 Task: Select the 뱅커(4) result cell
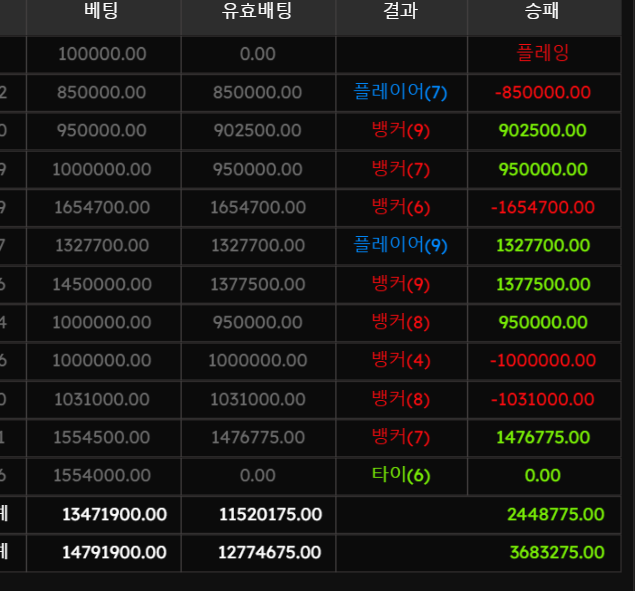pyautogui.click(x=400, y=360)
